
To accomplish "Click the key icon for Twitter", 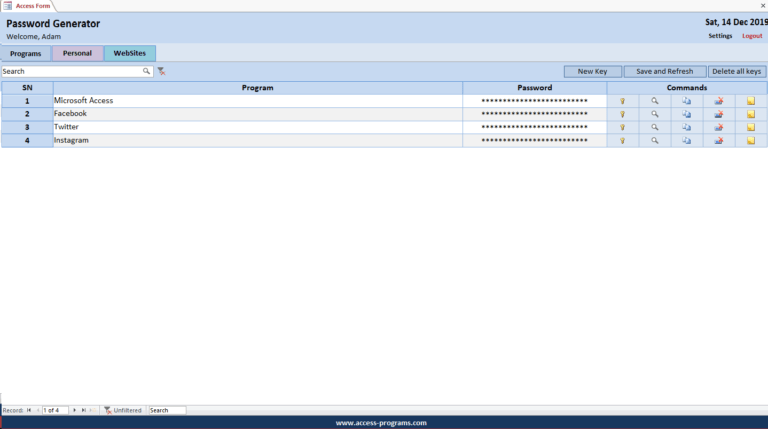I will (x=623, y=127).
